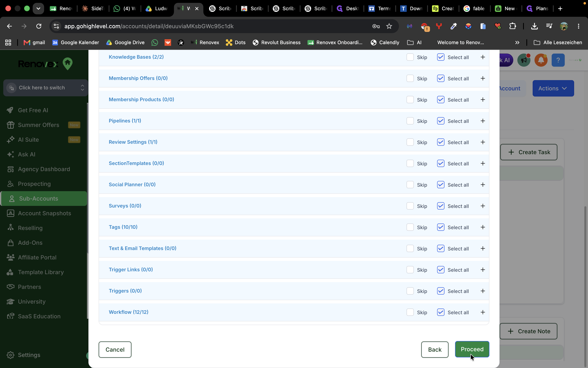Tick Skip for Tags row
Viewport: 588px width, 368px height.
click(x=410, y=227)
